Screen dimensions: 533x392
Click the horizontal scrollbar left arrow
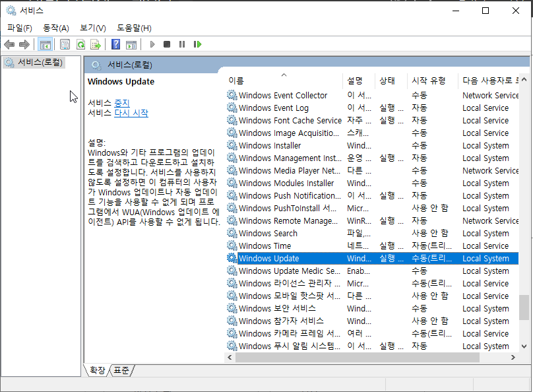pyautogui.click(x=230, y=357)
